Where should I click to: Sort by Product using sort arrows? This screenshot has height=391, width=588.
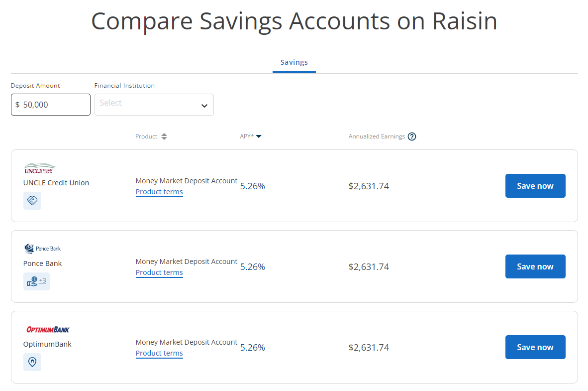(x=164, y=136)
